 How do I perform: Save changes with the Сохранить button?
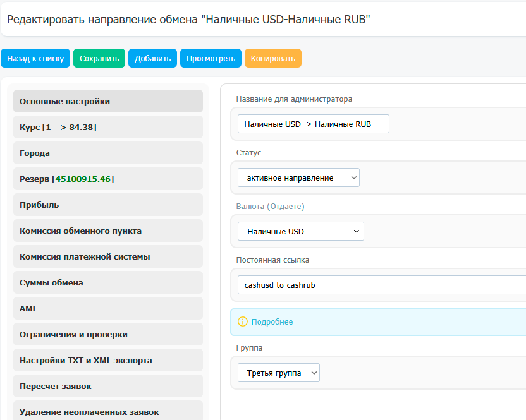point(99,58)
